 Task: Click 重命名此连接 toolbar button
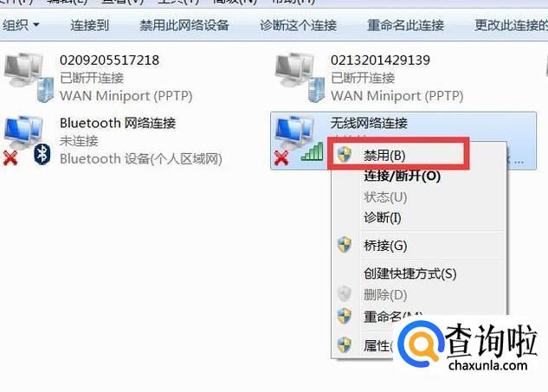pos(405,25)
